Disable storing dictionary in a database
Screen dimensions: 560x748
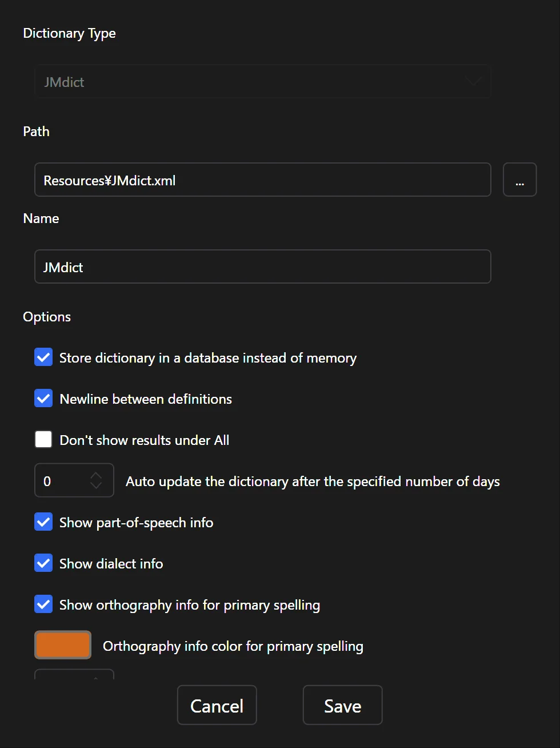(44, 357)
